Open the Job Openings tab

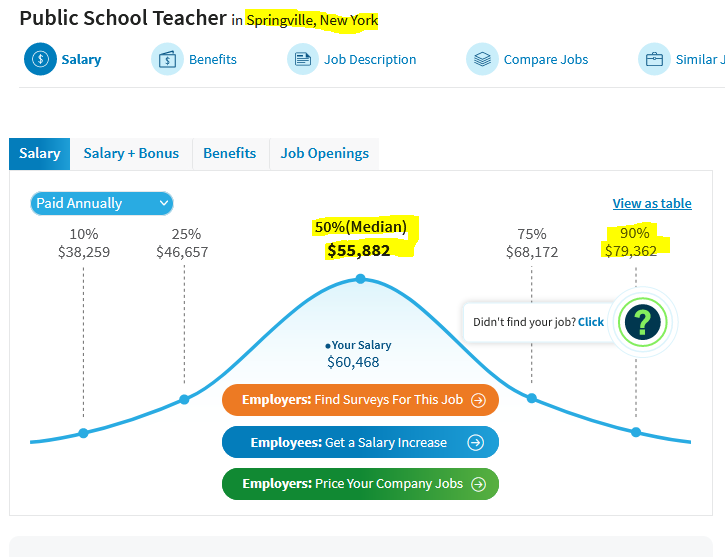click(325, 153)
